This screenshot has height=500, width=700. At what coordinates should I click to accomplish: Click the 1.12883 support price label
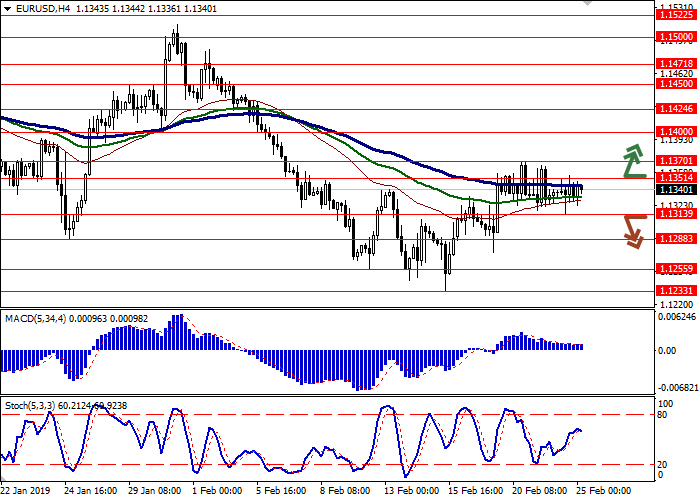point(675,239)
